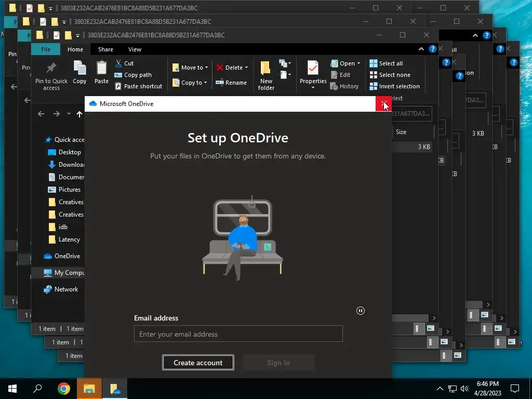
Task: Click the Rename button
Action: pos(231,83)
